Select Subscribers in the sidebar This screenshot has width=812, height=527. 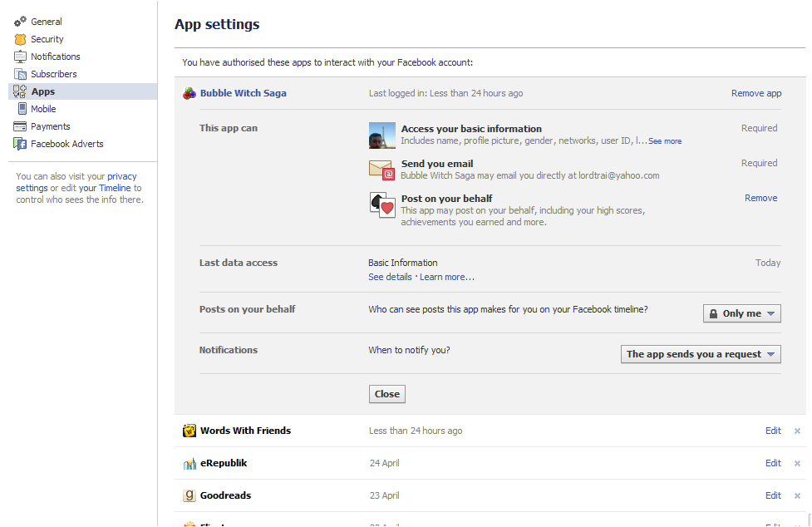(54, 74)
